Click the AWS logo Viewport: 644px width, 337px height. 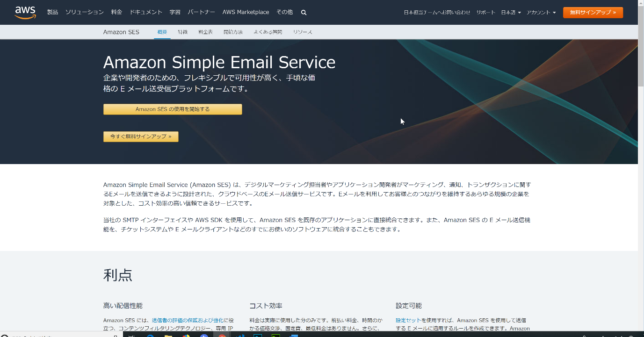pyautogui.click(x=25, y=13)
